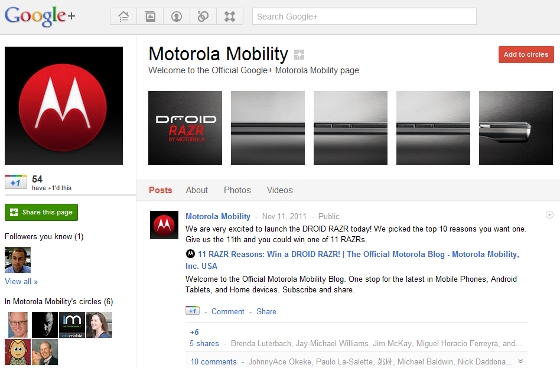This screenshot has height=368, width=560.
Task: Open the 'im' logo circle member
Action: [x=72, y=325]
